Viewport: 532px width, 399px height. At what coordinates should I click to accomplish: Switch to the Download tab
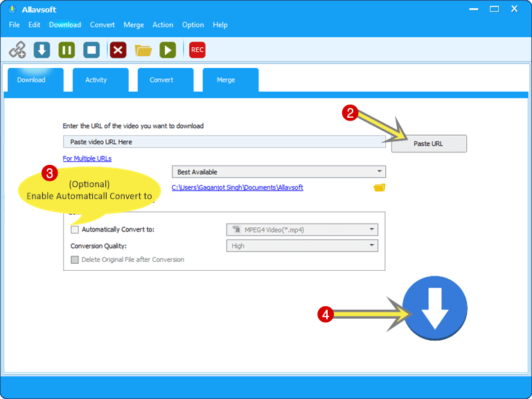[x=35, y=80]
